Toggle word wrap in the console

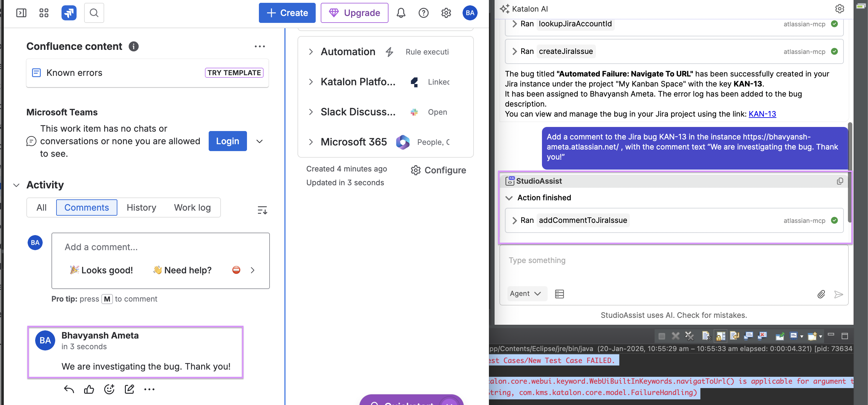(x=735, y=336)
